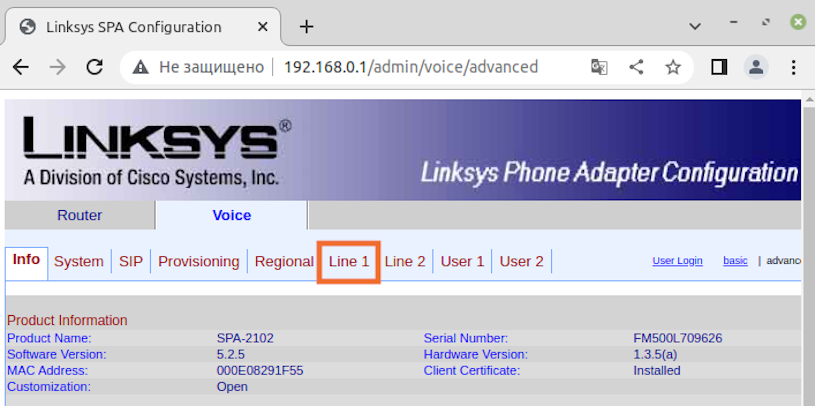Screen dimensions: 815x406
Task: Click the not-secure warning triangle icon
Action: (141, 67)
